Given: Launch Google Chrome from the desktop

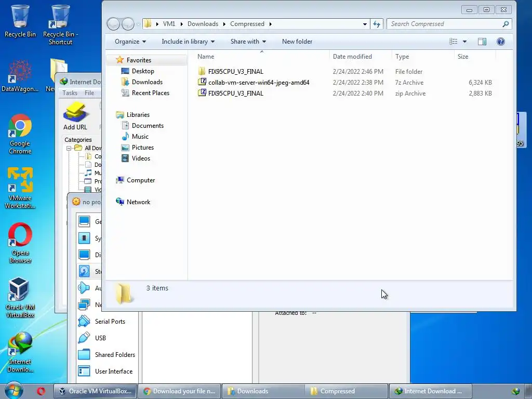Looking at the screenshot, I should [20, 134].
